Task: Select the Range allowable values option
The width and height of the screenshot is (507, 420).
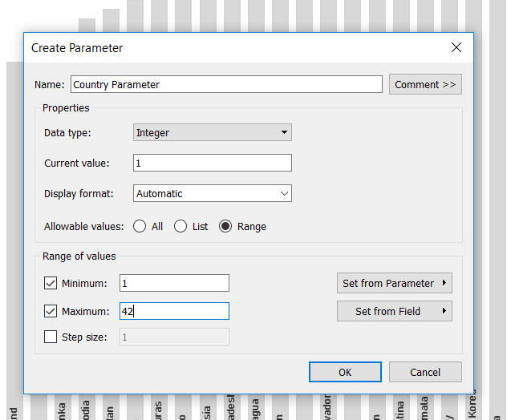Action: pyautogui.click(x=225, y=227)
